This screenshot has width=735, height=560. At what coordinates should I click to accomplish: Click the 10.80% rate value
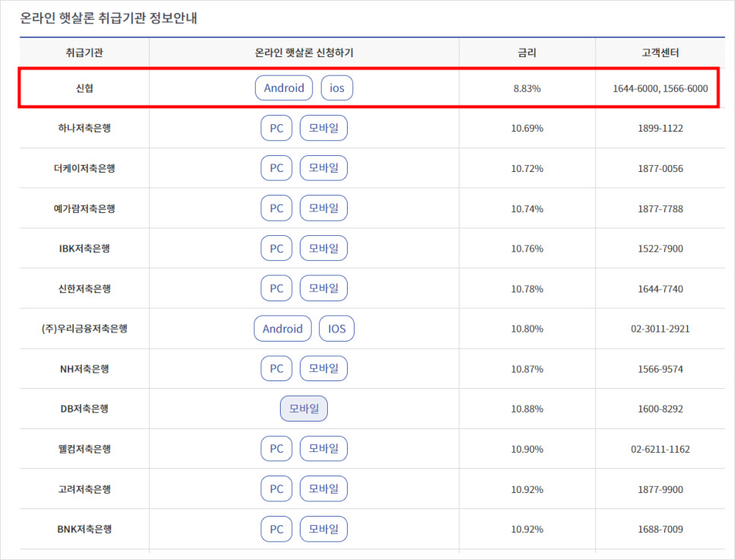point(527,329)
